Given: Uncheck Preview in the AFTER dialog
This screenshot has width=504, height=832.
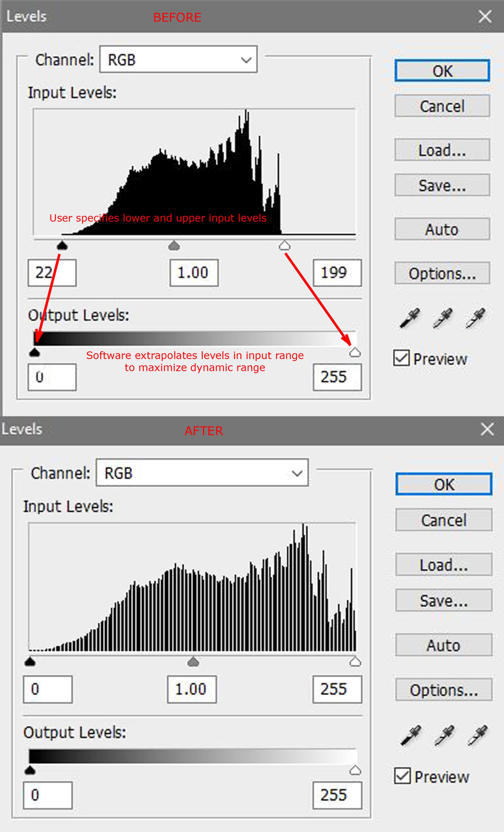Looking at the screenshot, I should coord(402,776).
